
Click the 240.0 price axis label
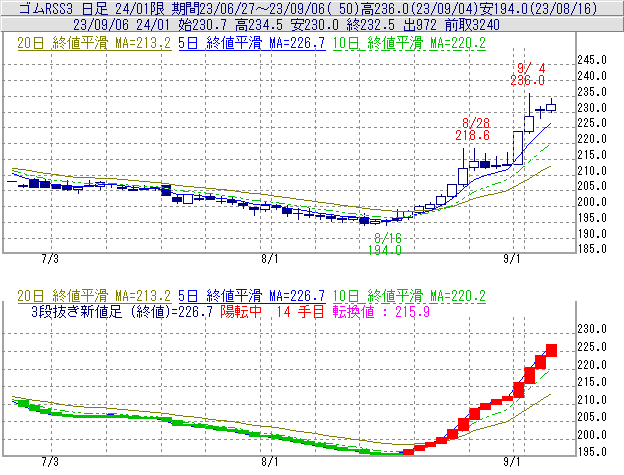(x=592, y=76)
